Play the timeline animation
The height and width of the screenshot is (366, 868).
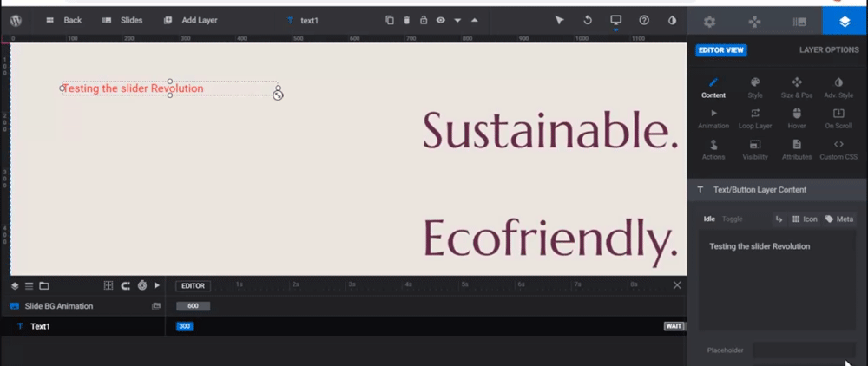[157, 286]
